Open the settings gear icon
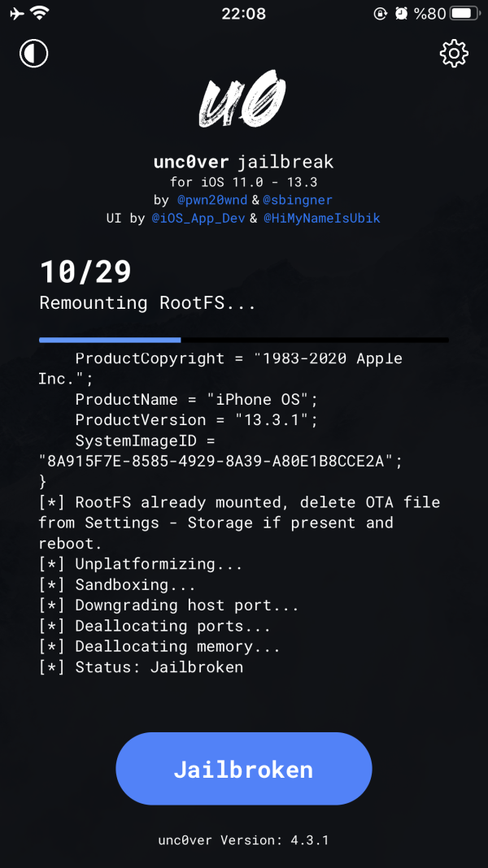The image size is (488, 868). (x=454, y=54)
